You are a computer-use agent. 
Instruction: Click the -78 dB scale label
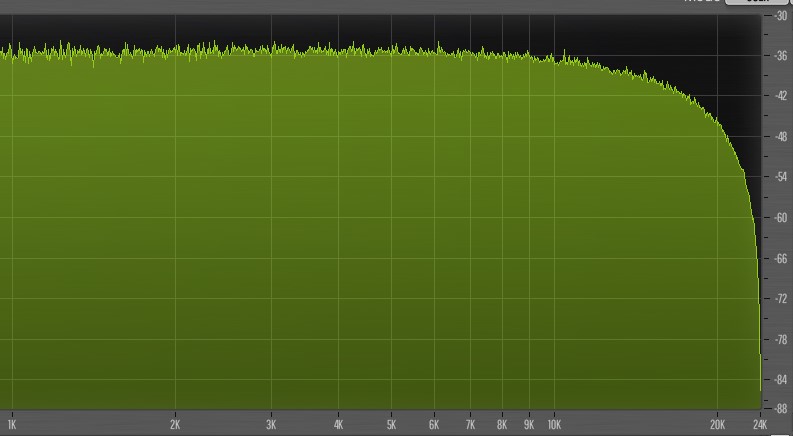tap(779, 339)
